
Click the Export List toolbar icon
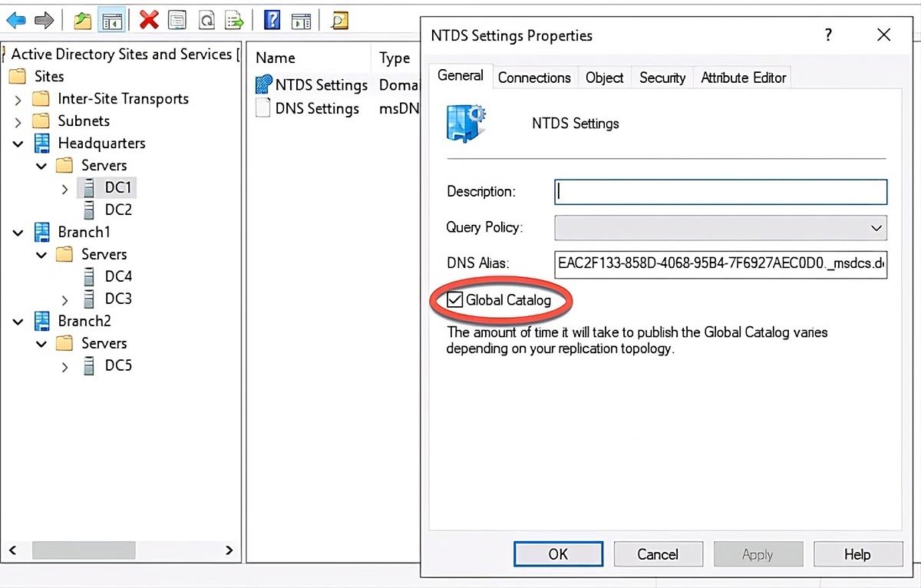point(235,19)
